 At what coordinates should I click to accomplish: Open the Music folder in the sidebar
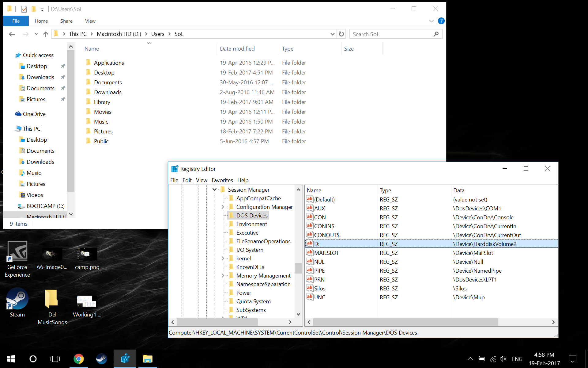pyautogui.click(x=33, y=173)
